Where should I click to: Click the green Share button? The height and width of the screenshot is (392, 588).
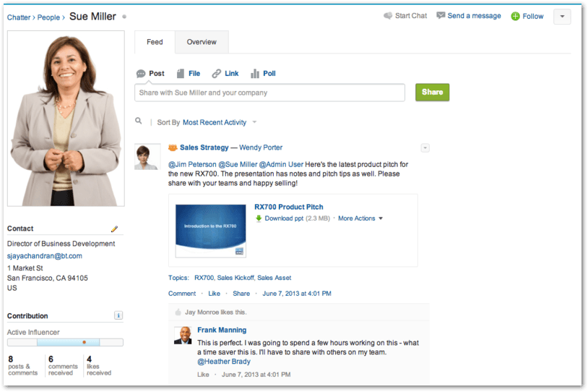click(x=432, y=93)
